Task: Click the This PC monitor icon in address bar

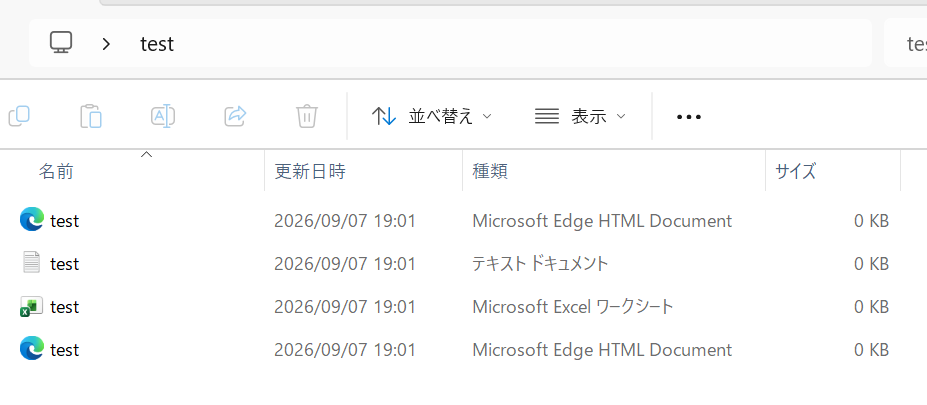Action: pos(61,43)
